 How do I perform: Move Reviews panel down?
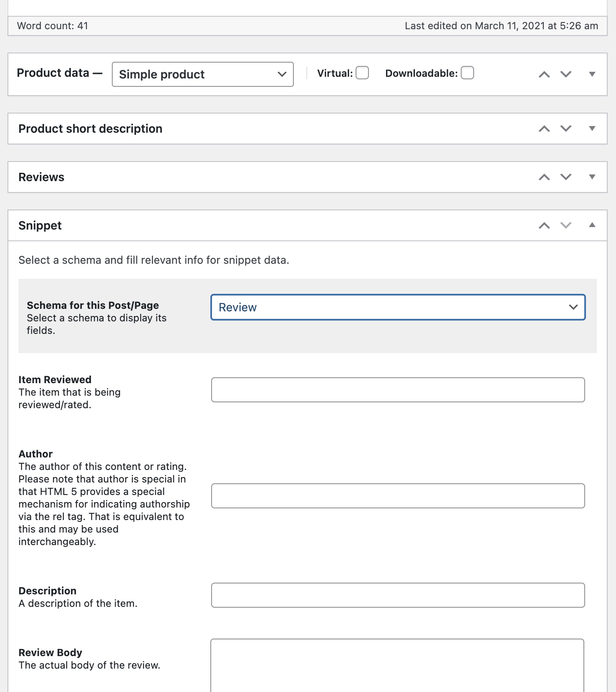[x=566, y=177]
